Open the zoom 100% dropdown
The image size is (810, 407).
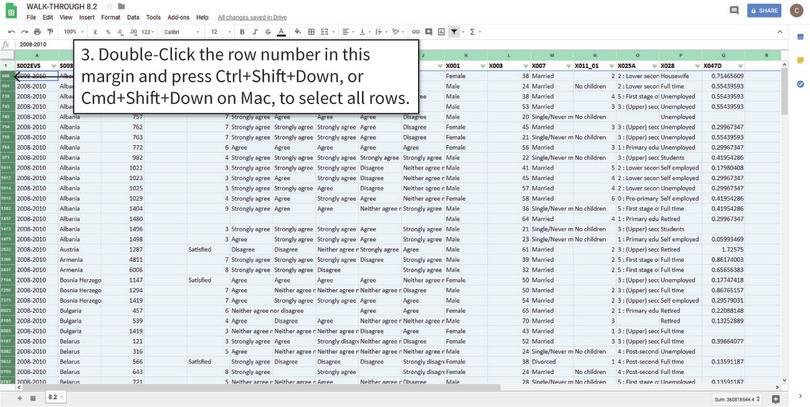coord(74,32)
